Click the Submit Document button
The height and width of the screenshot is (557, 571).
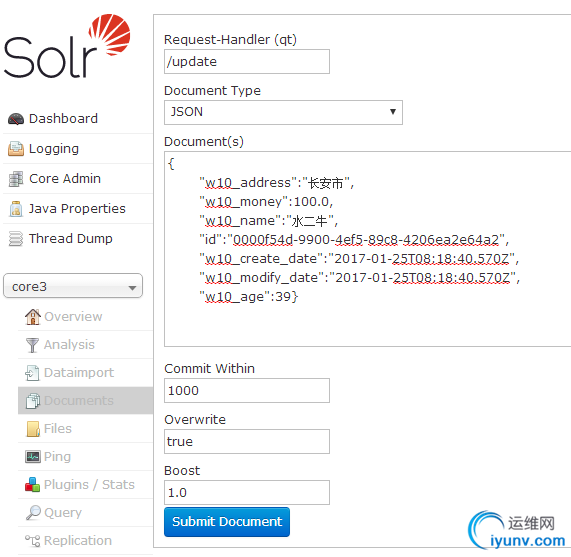227,522
